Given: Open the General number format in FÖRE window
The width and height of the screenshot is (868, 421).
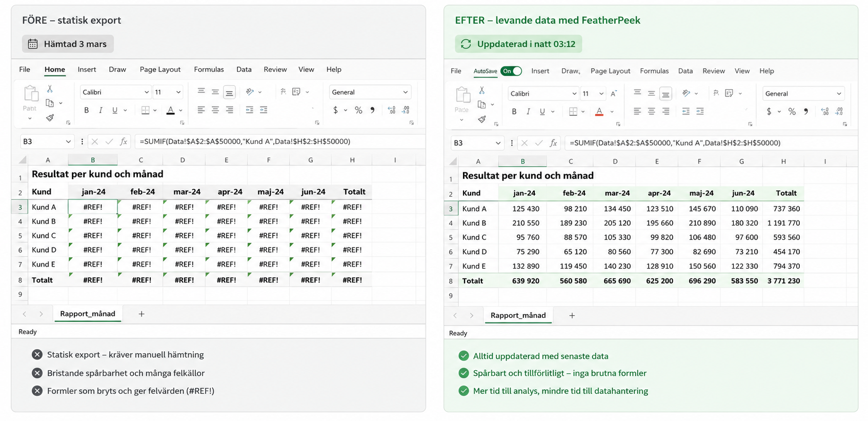Looking at the screenshot, I should coord(370,92).
